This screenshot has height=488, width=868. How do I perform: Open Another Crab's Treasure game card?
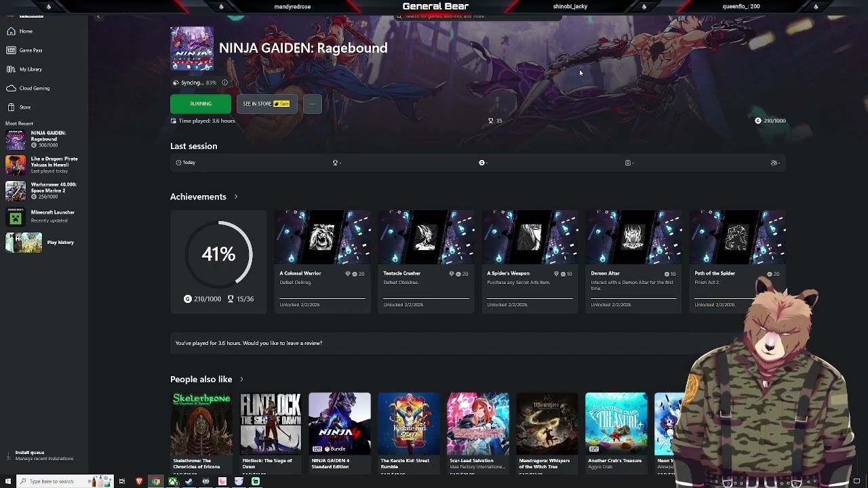(616, 432)
